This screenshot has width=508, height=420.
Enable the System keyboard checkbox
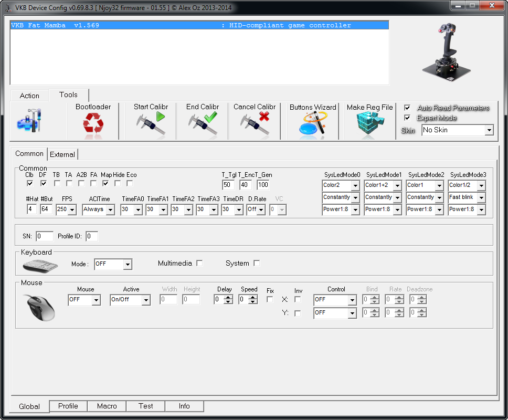pos(257,263)
